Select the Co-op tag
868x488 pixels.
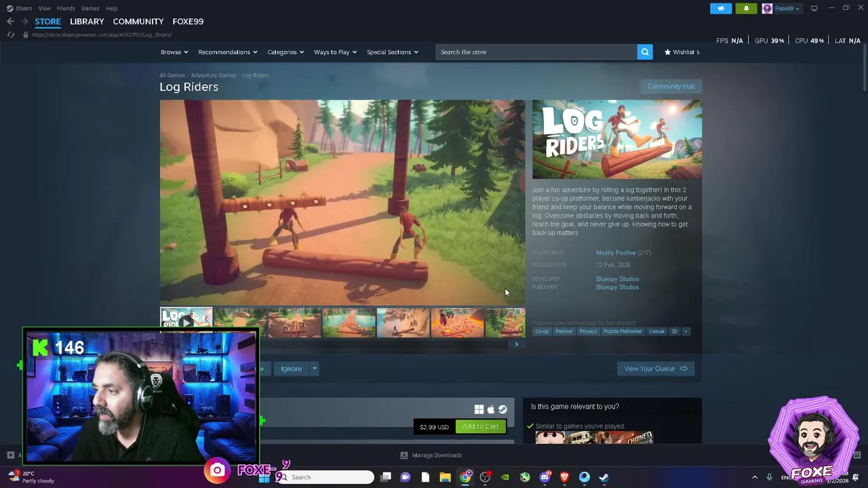point(542,331)
